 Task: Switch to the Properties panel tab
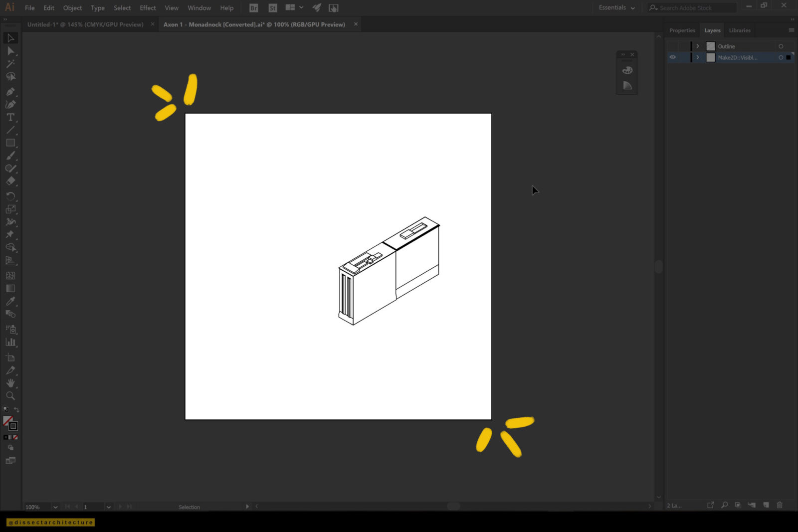point(682,30)
